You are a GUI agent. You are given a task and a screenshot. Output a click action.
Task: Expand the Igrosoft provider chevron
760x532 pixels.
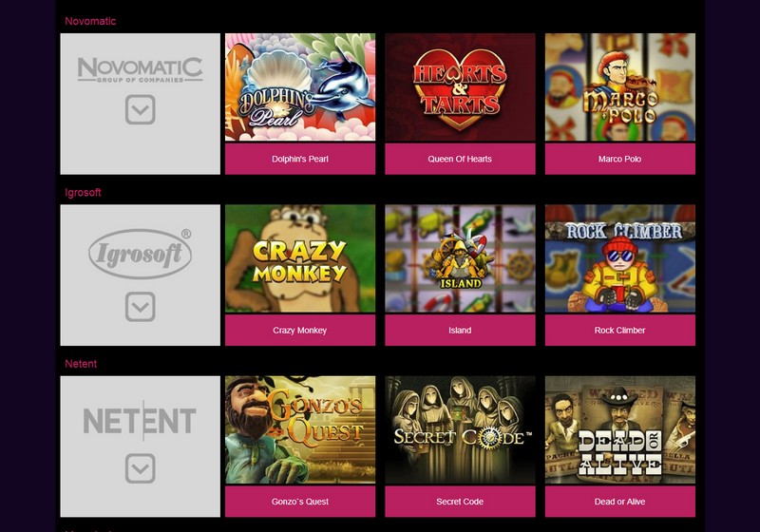[x=140, y=307]
